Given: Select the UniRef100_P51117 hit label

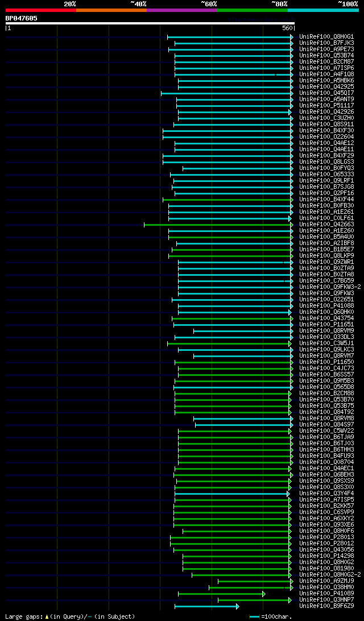Looking at the screenshot, I should 327,106.
